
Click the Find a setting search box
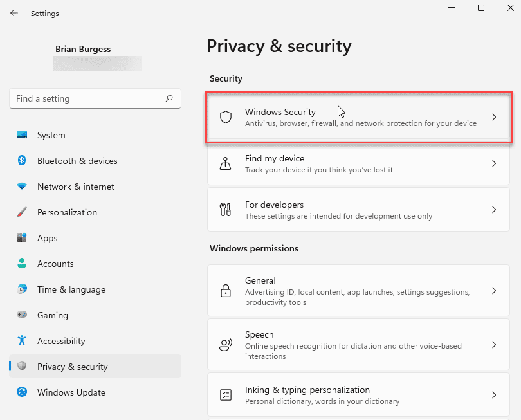[x=87, y=98]
